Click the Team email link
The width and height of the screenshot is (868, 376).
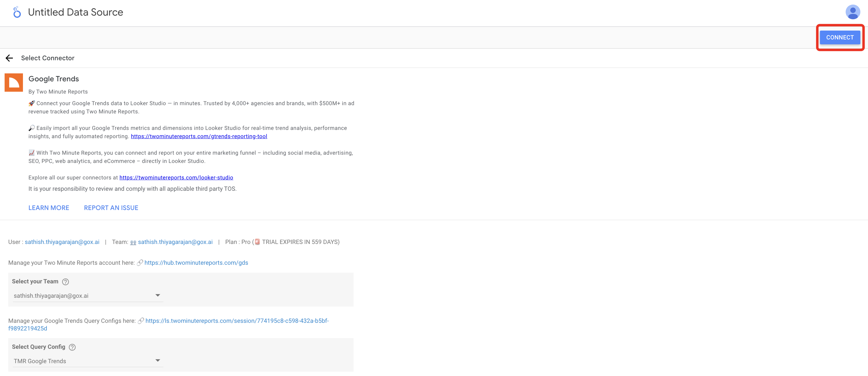pyautogui.click(x=175, y=242)
